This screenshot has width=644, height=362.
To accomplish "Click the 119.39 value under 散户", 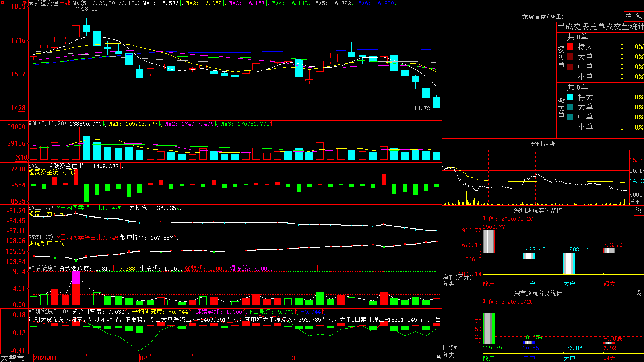I will [x=492, y=348].
